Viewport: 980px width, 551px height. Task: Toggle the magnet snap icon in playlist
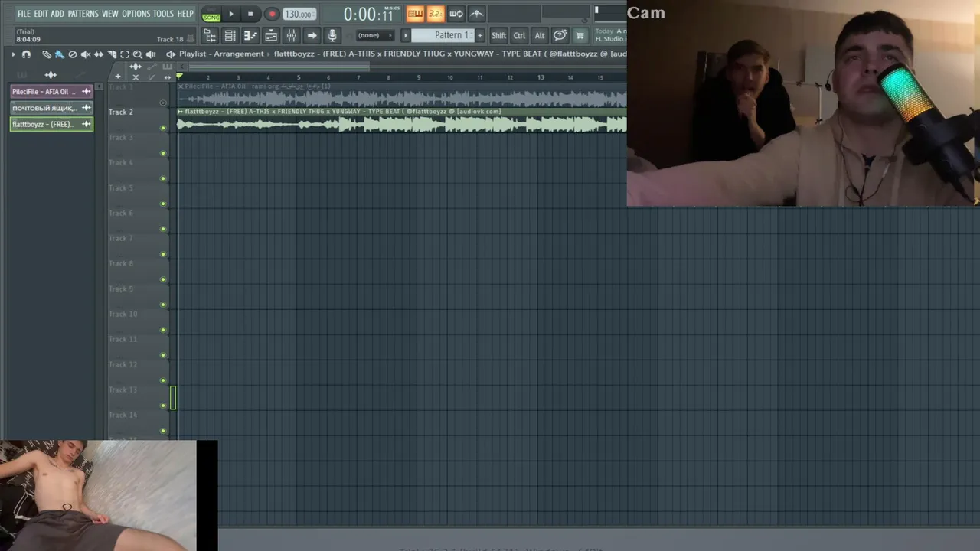[26, 54]
